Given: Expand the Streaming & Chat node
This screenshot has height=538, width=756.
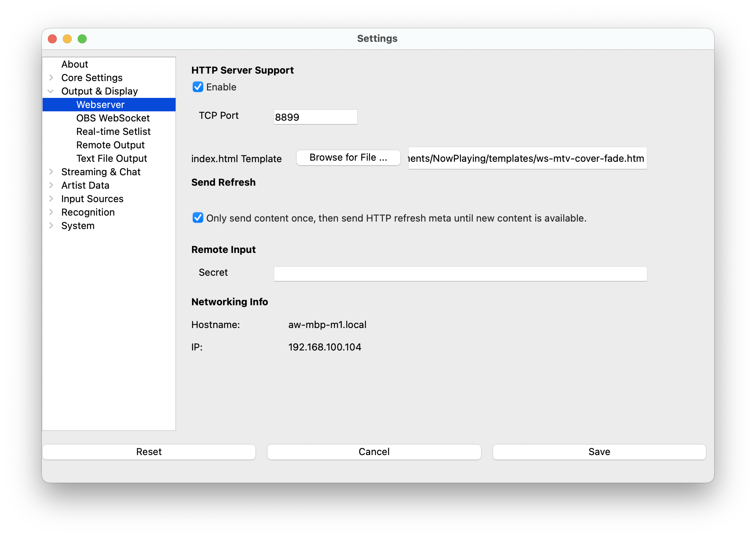Looking at the screenshot, I should (51, 172).
